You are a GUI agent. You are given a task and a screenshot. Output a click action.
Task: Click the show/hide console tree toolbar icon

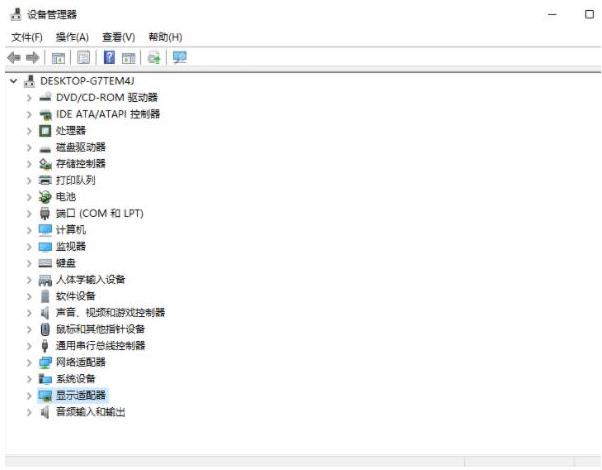point(58,58)
